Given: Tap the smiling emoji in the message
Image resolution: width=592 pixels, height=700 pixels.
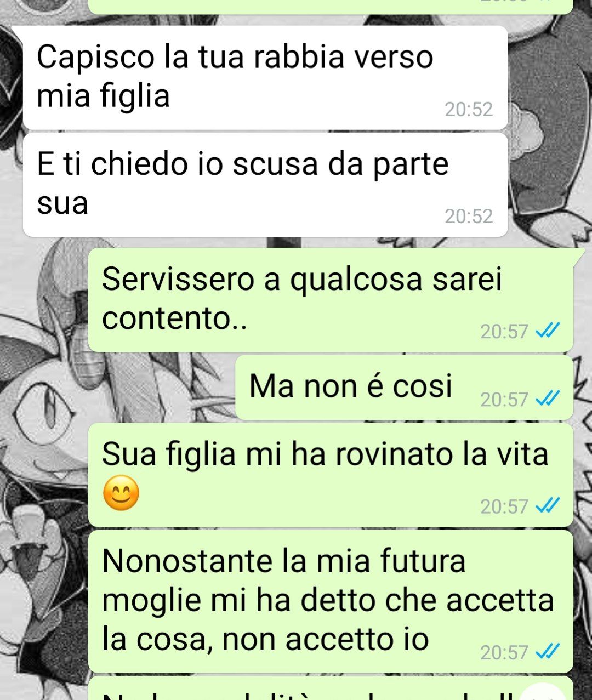Looking at the screenshot, I should (x=121, y=493).
